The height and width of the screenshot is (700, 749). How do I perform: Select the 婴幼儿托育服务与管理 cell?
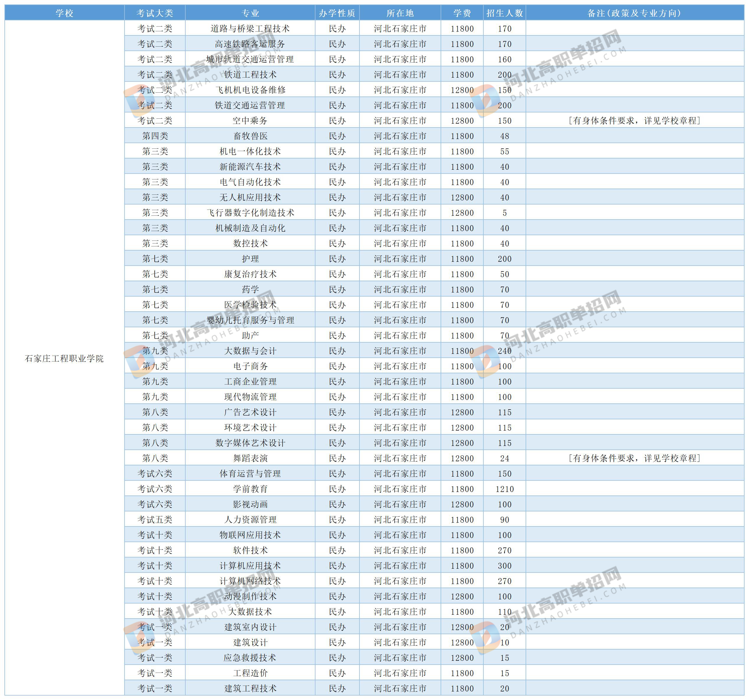[250, 320]
